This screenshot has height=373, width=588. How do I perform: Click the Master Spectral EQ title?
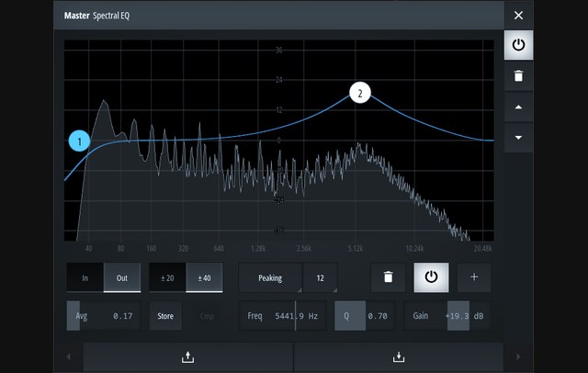(x=96, y=16)
